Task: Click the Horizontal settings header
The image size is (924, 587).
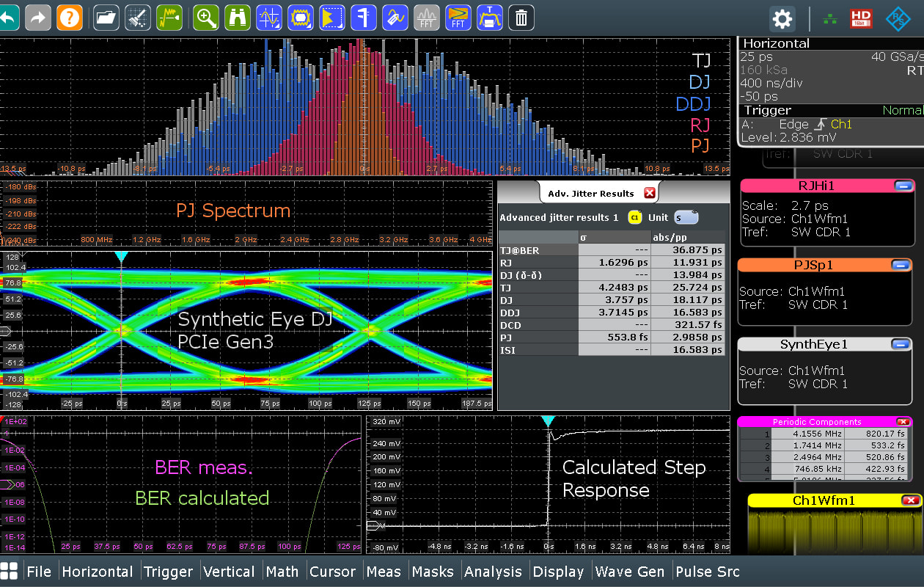Action: (x=776, y=43)
